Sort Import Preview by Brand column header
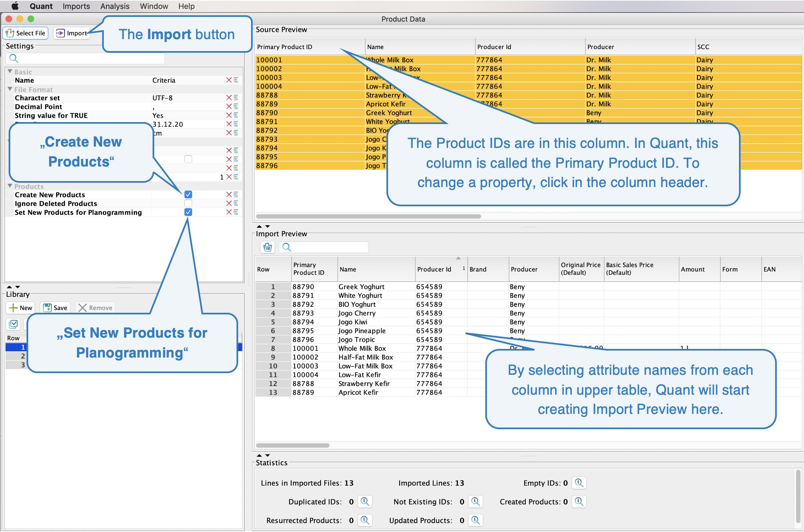804x532 pixels. (x=488, y=269)
